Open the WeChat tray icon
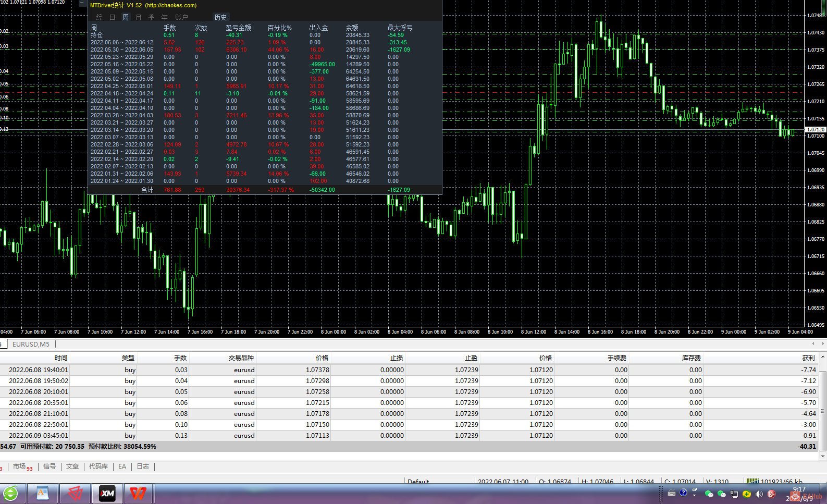827x504 pixels. (x=709, y=494)
